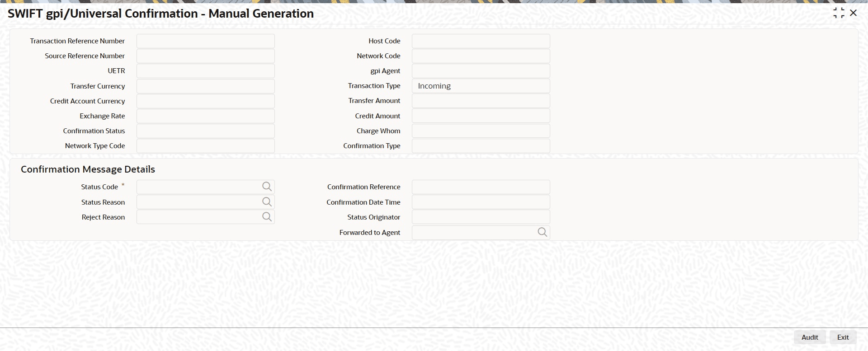The width and height of the screenshot is (868, 351).
Task: Focus the Status Code text field
Action: click(199, 187)
